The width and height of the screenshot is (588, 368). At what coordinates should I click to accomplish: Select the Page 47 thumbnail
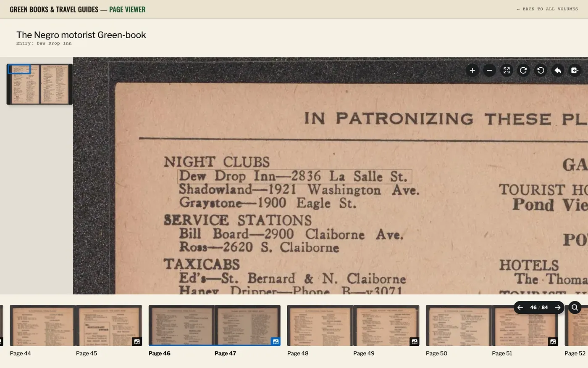tap(247, 326)
